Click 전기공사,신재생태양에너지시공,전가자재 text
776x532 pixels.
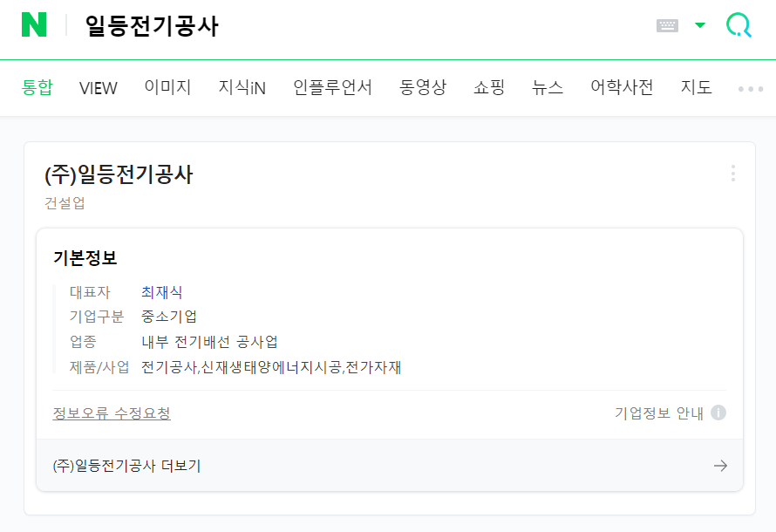271,367
